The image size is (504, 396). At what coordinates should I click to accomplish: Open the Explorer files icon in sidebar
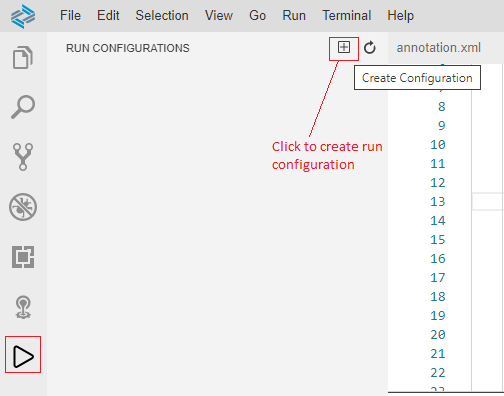(23, 57)
